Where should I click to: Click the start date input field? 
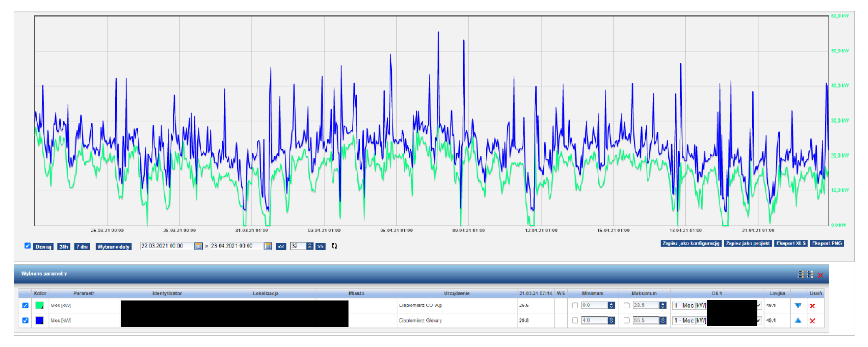pos(167,246)
